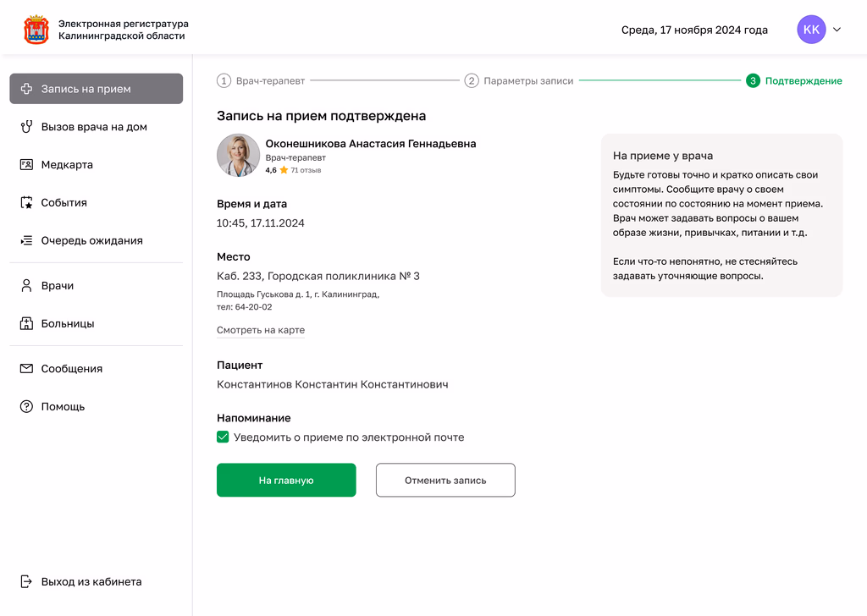Select the 'Запись на прием' menu item
The image size is (867, 616).
click(x=96, y=89)
